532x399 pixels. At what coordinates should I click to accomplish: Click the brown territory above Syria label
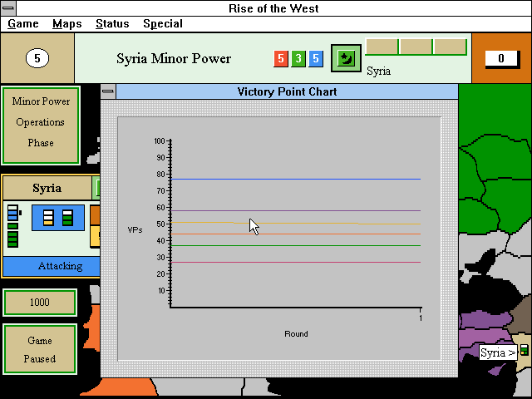(521, 318)
